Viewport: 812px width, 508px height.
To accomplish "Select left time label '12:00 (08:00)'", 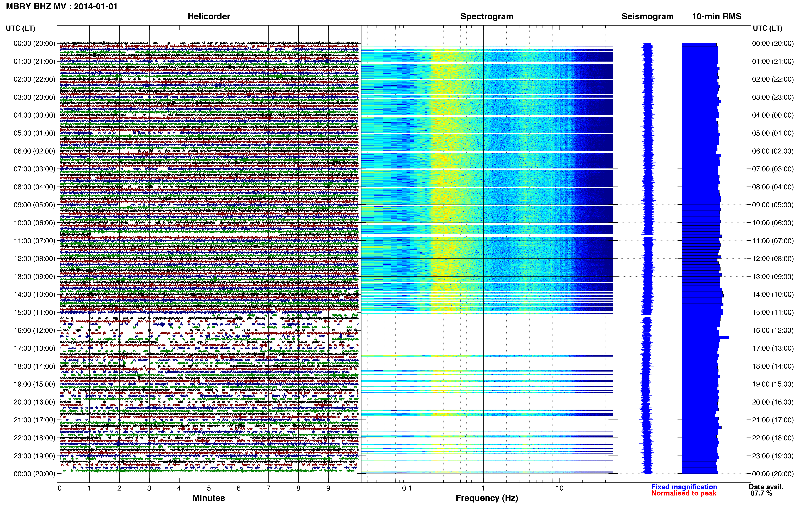I will click(34, 259).
